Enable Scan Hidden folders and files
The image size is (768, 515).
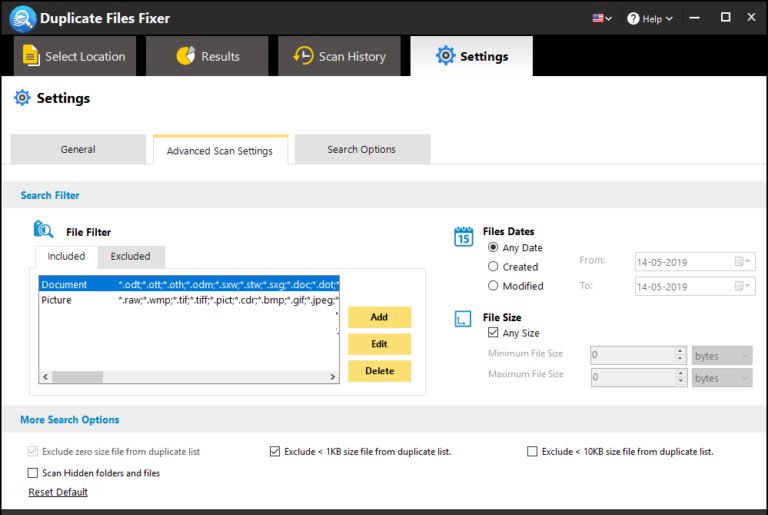click(x=33, y=473)
